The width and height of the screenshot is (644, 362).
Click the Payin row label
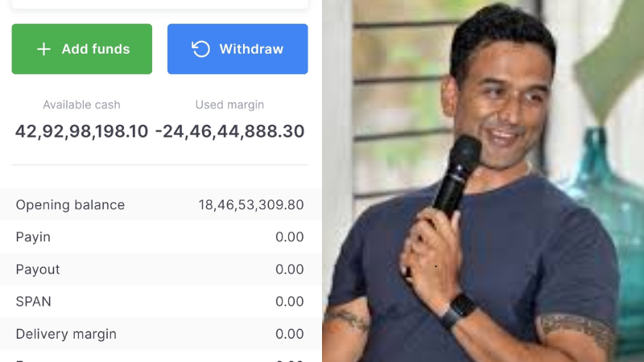tap(33, 237)
